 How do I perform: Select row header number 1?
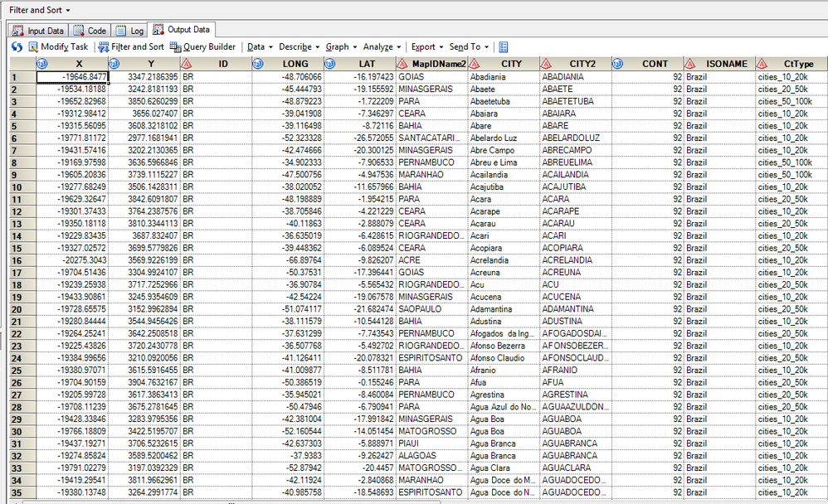click(x=22, y=77)
